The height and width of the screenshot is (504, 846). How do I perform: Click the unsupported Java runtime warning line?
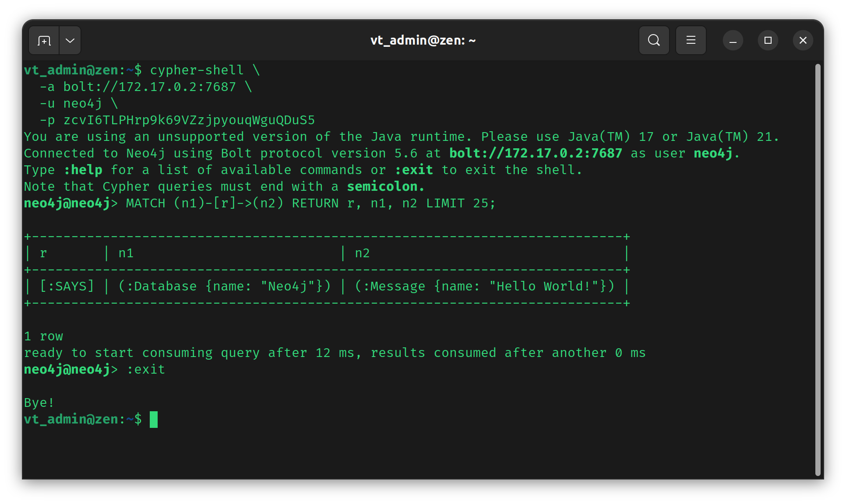[402, 136]
